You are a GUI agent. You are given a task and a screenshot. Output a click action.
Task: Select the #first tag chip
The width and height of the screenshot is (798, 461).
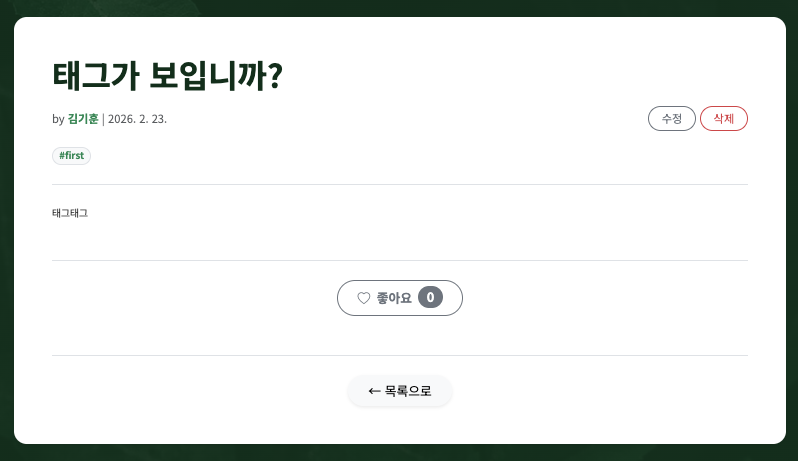click(71, 156)
